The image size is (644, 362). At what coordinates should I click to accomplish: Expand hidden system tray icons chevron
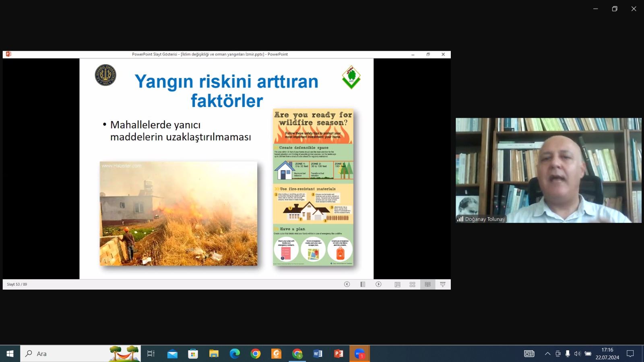[x=547, y=354]
